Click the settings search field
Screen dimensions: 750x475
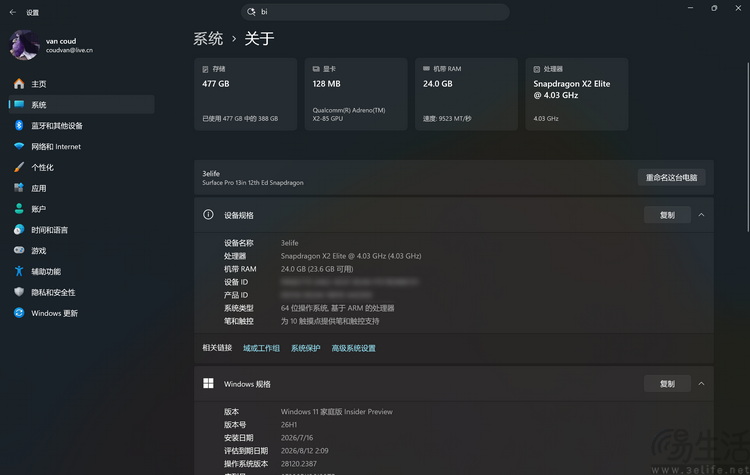(375, 12)
